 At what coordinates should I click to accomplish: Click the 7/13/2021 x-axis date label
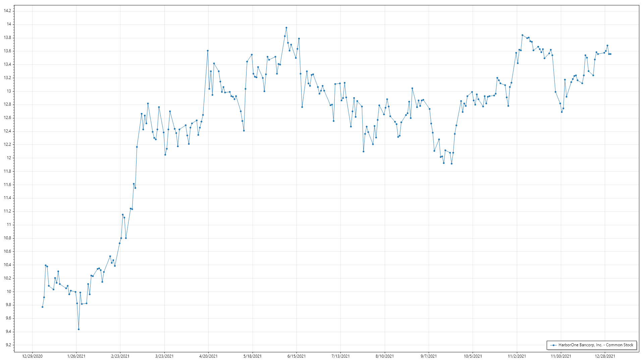click(340, 356)
